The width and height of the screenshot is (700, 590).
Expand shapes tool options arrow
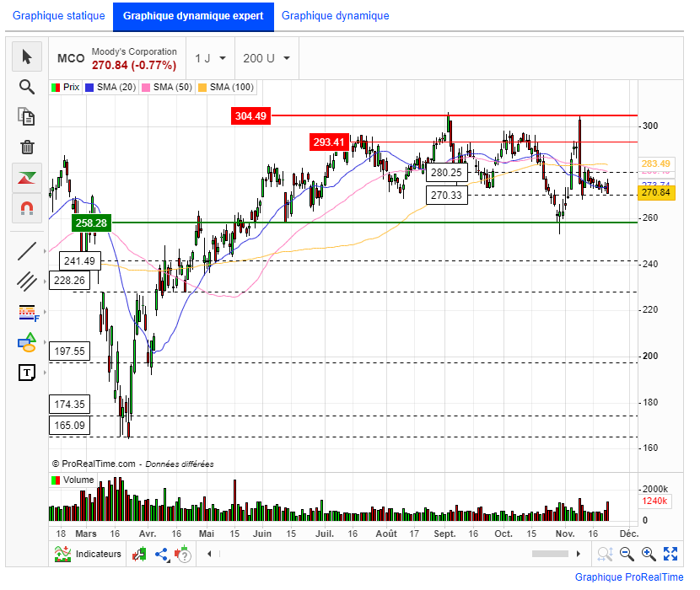click(45, 342)
